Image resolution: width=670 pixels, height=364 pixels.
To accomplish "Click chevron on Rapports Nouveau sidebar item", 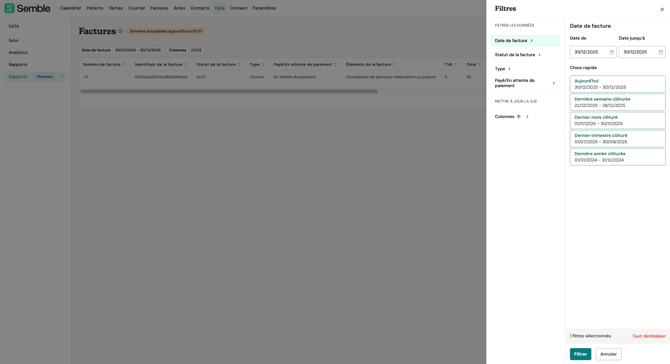I will (62, 76).
